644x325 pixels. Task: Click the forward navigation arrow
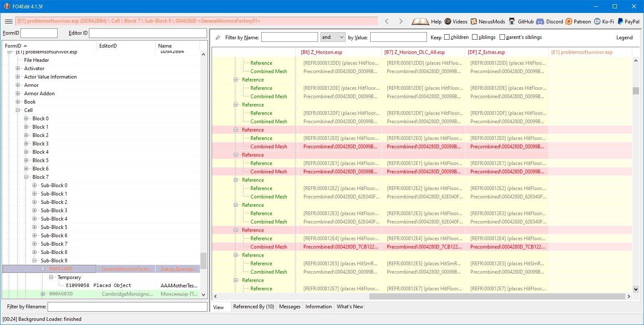pyautogui.click(x=401, y=21)
